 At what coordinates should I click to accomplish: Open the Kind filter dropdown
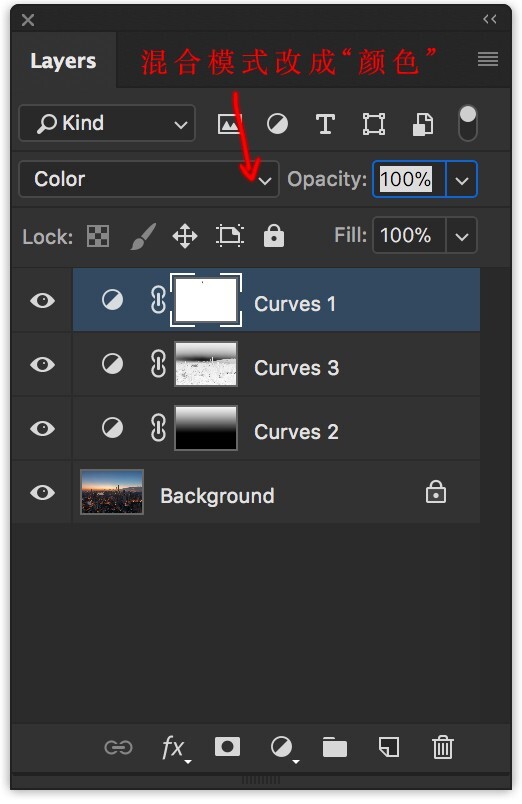click(107, 123)
